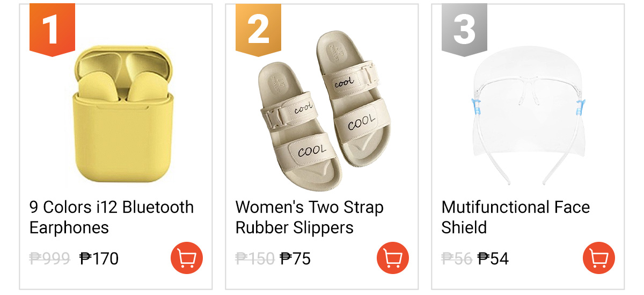Click the ₱170 sale price
Screen dimensions: 644x295
(x=99, y=259)
